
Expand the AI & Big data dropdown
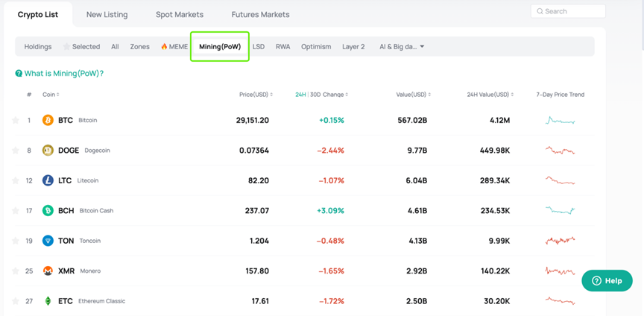point(402,46)
